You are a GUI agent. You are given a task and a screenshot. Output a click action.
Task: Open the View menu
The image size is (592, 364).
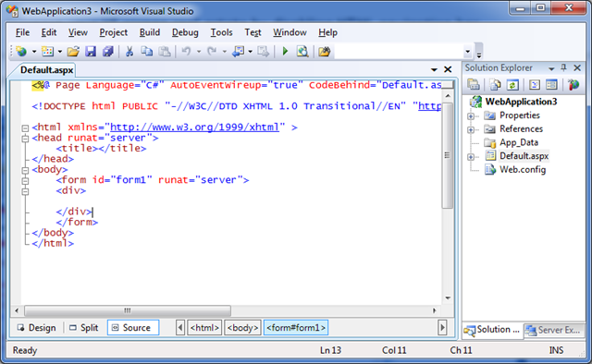tap(78, 32)
